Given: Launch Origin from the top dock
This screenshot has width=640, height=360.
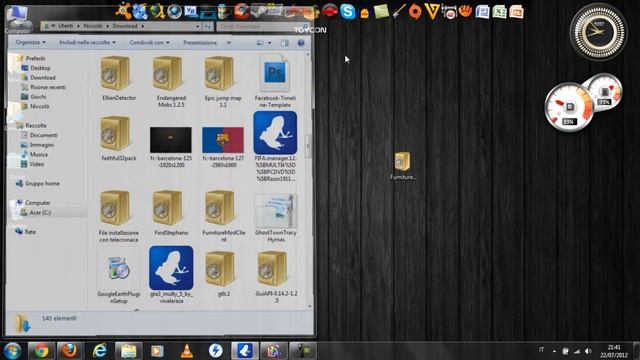Looking at the screenshot, I should pos(416,11).
